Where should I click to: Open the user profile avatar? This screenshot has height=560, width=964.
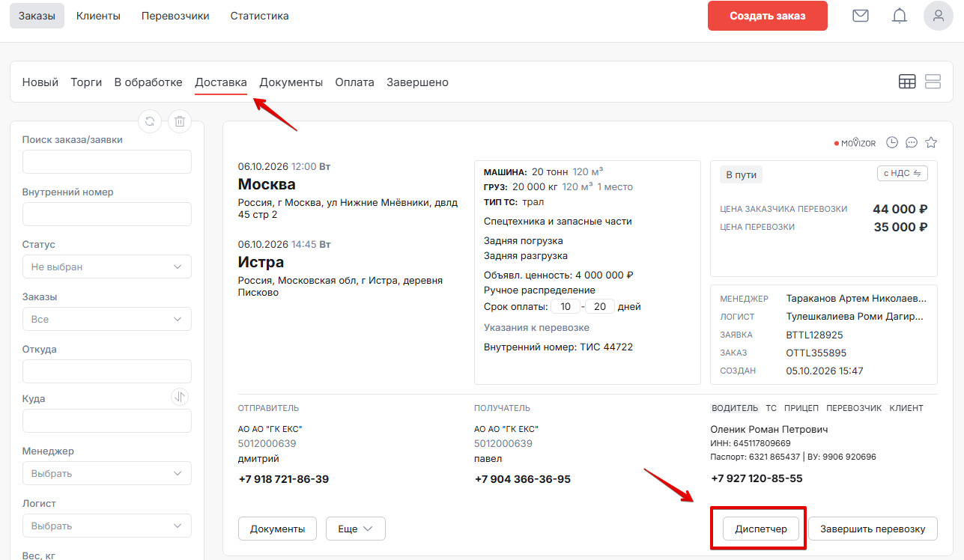click(x=938, y=16)
